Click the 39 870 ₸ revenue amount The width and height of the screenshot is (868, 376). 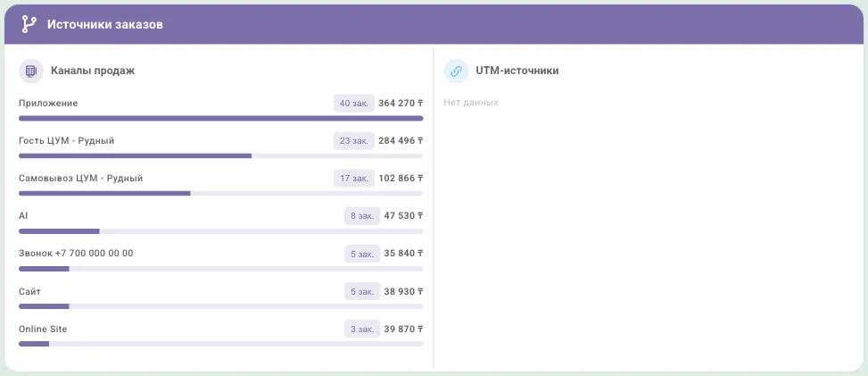point(403,329)
